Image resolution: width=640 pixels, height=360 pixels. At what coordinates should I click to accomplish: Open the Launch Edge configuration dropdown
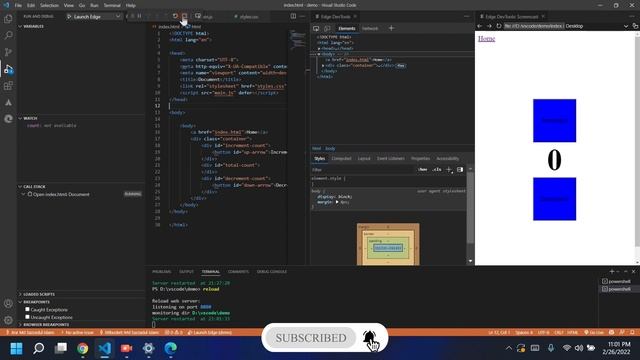(94, 17)
